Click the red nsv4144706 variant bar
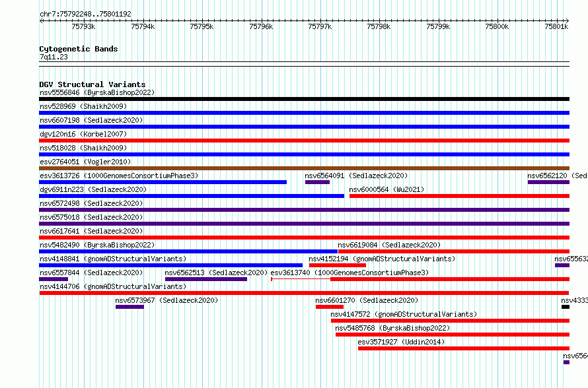The width and height of the screenshot is (588, 388). click(x=304, y=293)
